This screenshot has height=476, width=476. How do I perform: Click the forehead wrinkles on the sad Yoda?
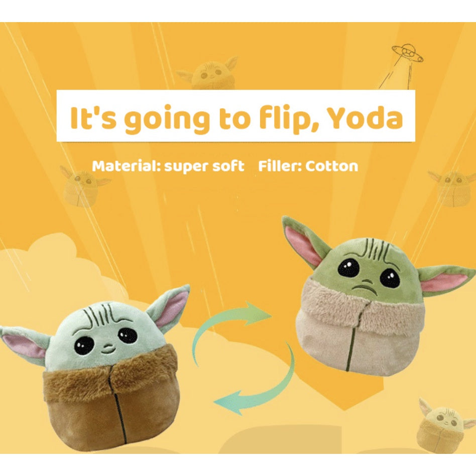377,252
